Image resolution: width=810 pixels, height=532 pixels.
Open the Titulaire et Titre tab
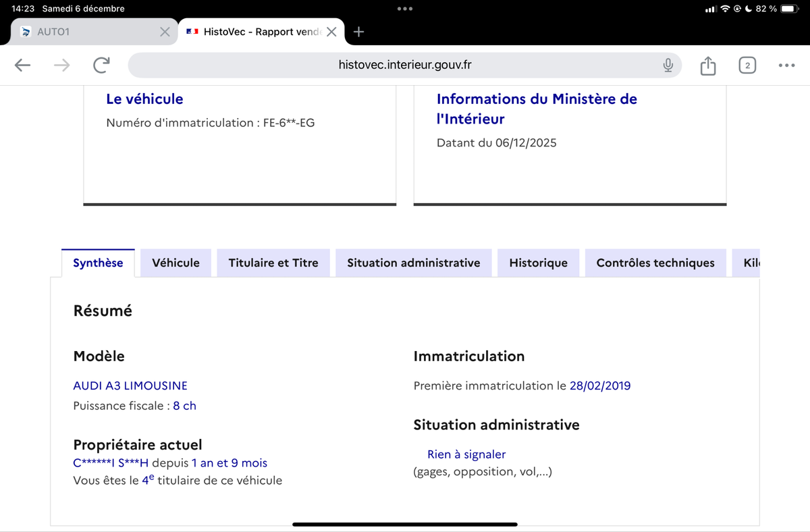click(273, 263)
